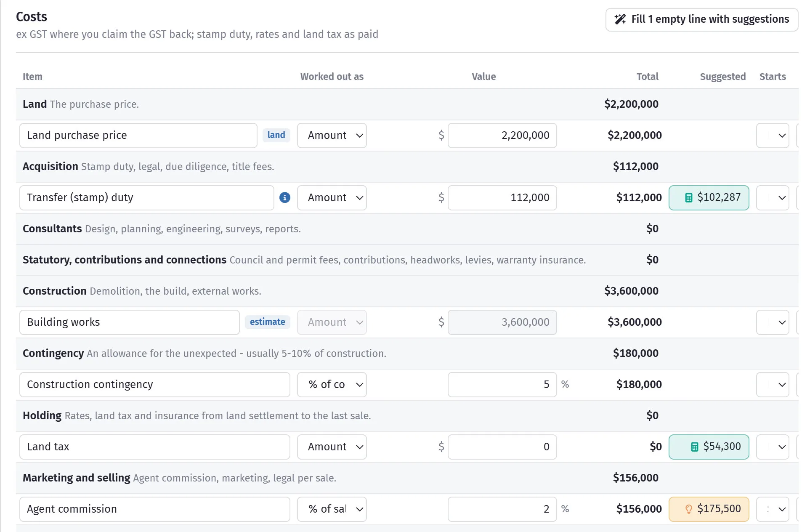This screenshot has height=532, width=802.
Task: Apply the suggested $54,300 land tax
Action: tap(709, 447)
